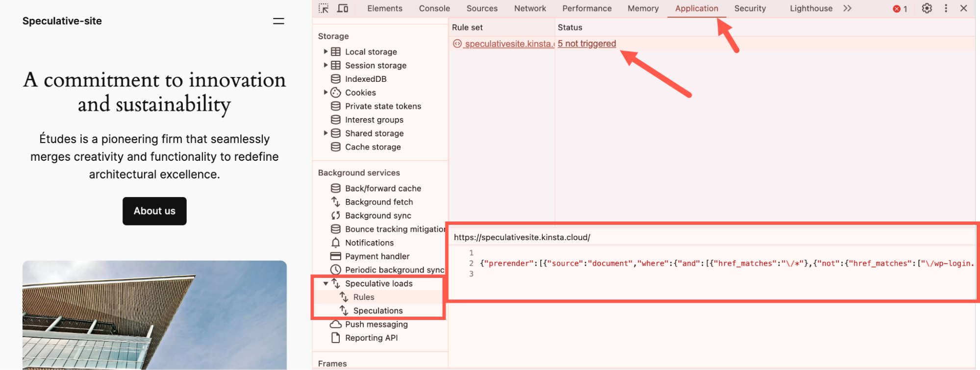The height and width of the screenshot is (370, 980).
Task: Click the Notifications bell icon
Action: pos(336,243)
